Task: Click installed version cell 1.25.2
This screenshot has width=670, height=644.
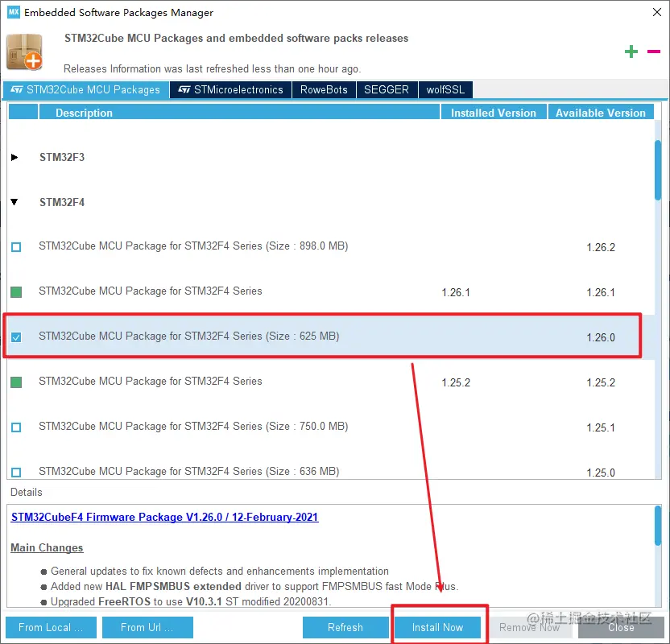Action: coord(456,382)
